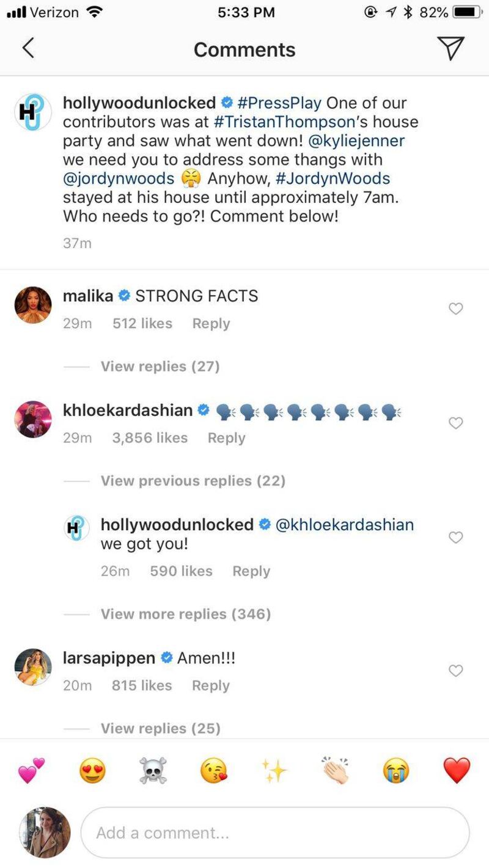Screen dimensions: 489x868
Task: Insert the red heart emoji
Action: coord(457,771)
